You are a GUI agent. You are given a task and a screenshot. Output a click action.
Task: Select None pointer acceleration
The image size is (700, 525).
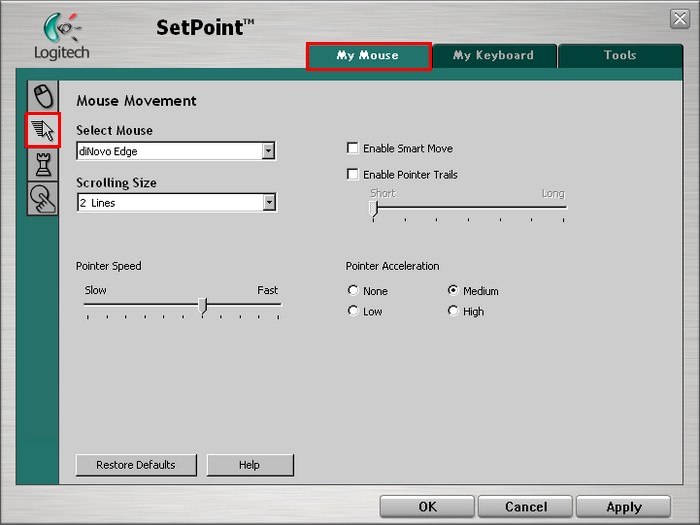(353, 290)
